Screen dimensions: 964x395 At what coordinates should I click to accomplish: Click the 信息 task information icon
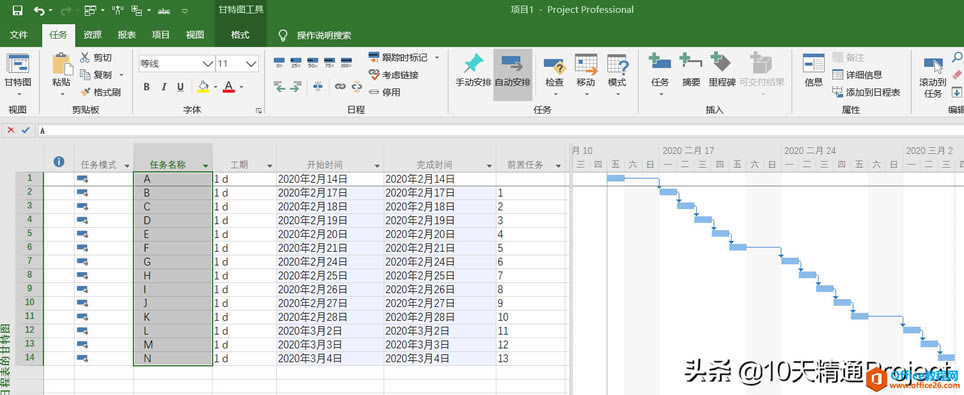pos(813,63)
